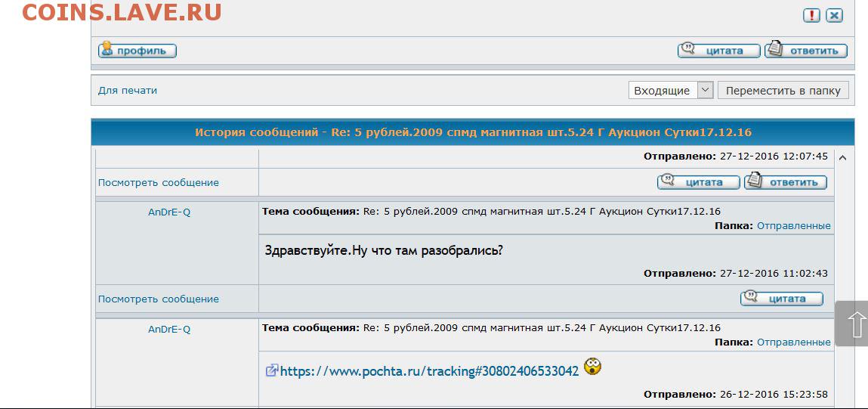Viewport: 868px width, 409px height.
Task: Reply to the 12:07:45 message in history
Action: [x=786, y=181]
